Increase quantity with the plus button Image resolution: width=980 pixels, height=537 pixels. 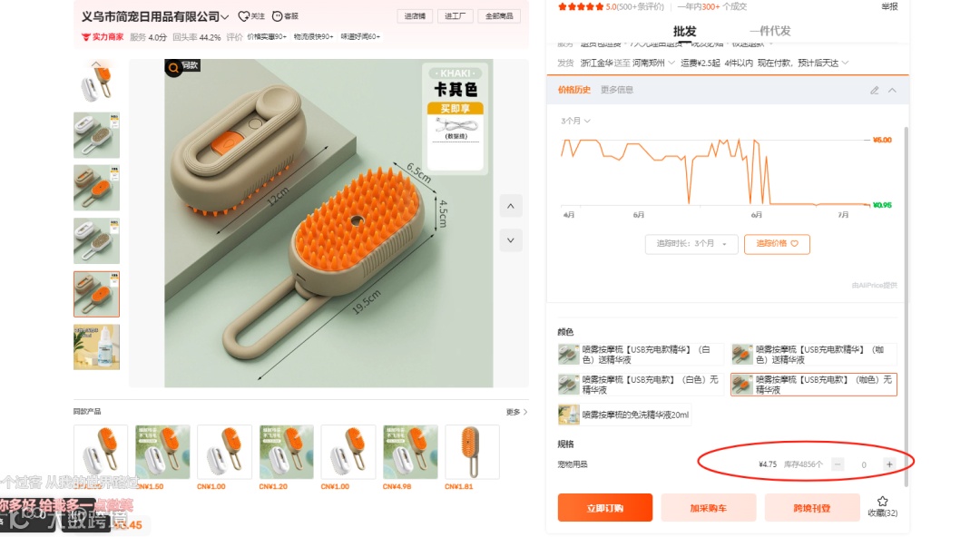[x=888, y=464]
